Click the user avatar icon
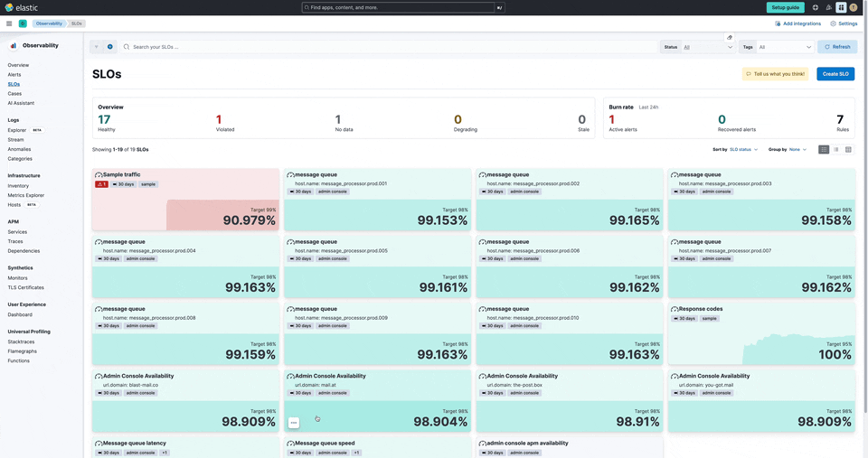868x458 pixels. click(854, 7)
